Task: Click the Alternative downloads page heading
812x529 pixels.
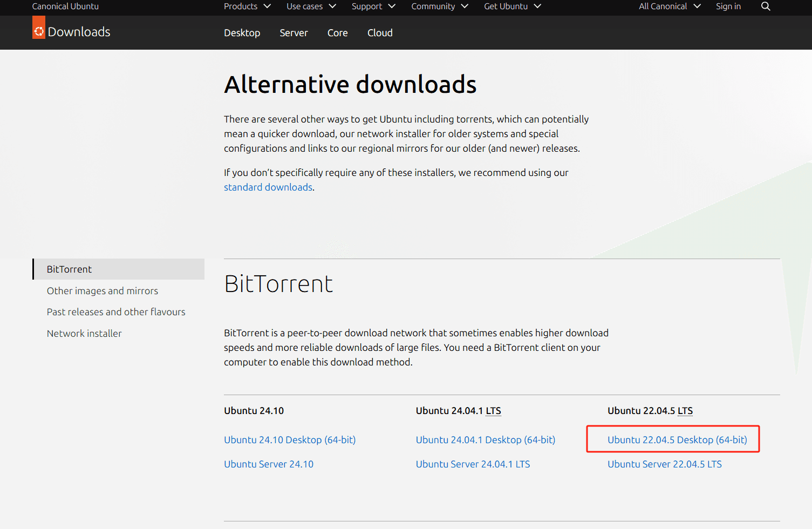Action: pos(350,84)
